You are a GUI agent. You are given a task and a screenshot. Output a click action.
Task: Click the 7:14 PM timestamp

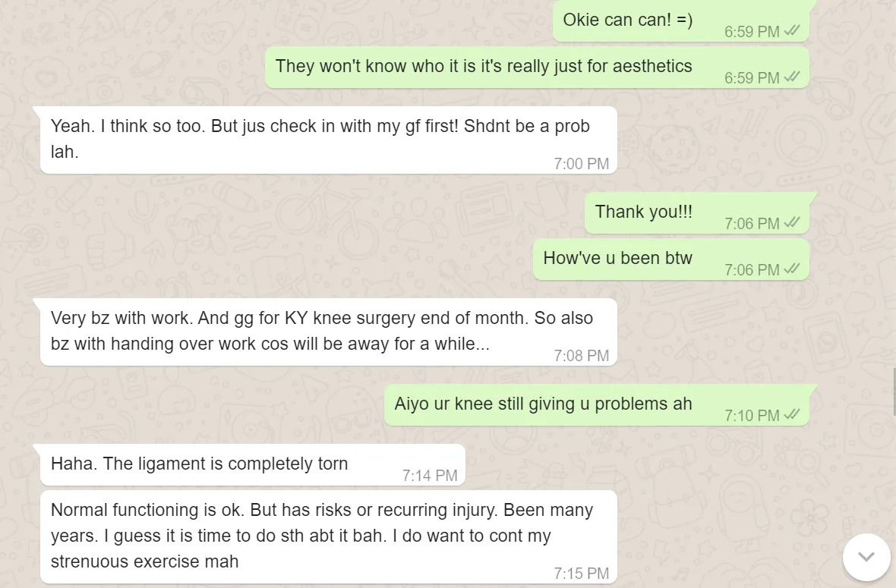pyautogui.click(x=430, y=476)
